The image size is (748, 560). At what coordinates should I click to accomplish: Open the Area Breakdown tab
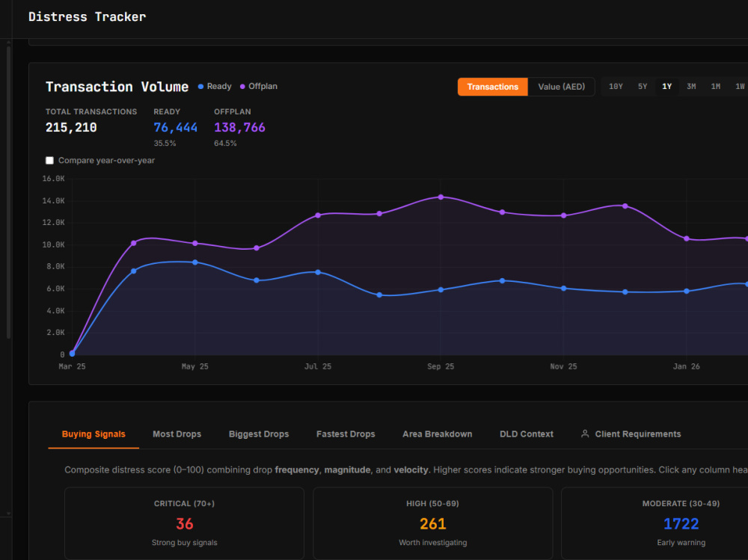[x=437, y=434]
